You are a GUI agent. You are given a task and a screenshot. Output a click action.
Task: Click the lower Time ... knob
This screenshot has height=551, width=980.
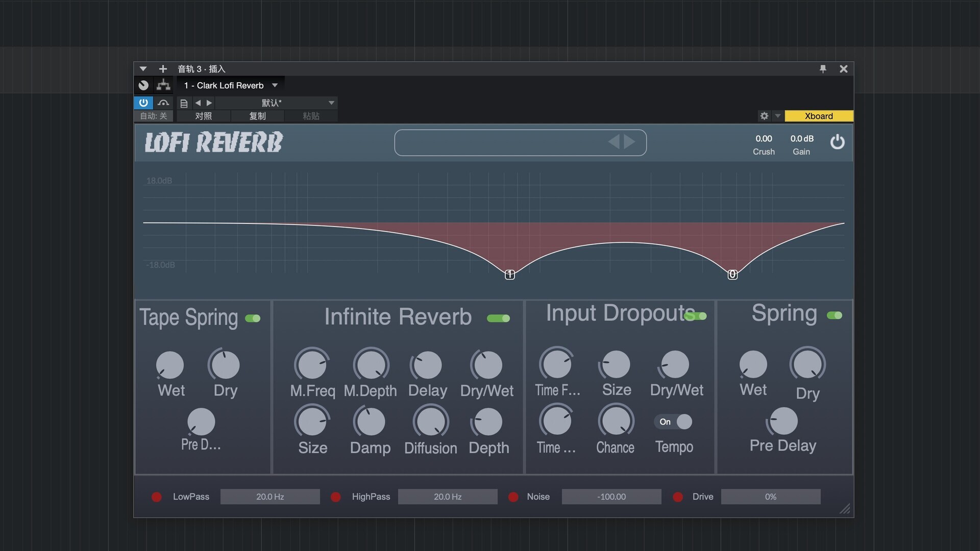point(556,421)
